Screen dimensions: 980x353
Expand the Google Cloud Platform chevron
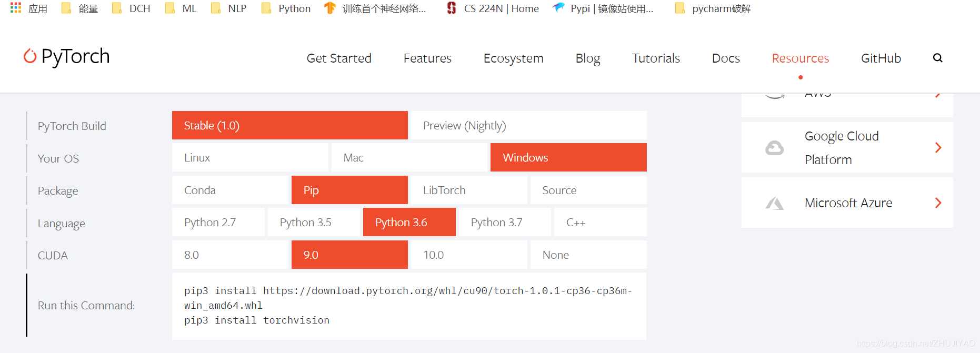pyautogui.click(x=938, y=148)
